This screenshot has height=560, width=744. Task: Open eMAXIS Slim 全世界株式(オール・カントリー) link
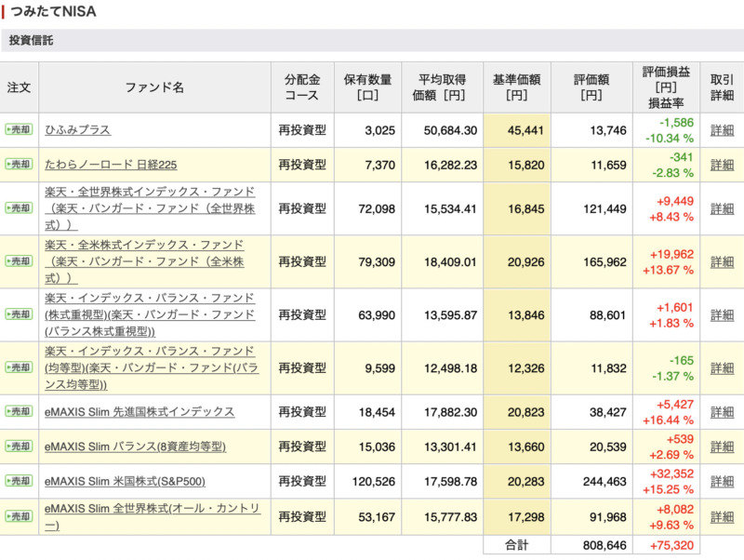[153, 517]
